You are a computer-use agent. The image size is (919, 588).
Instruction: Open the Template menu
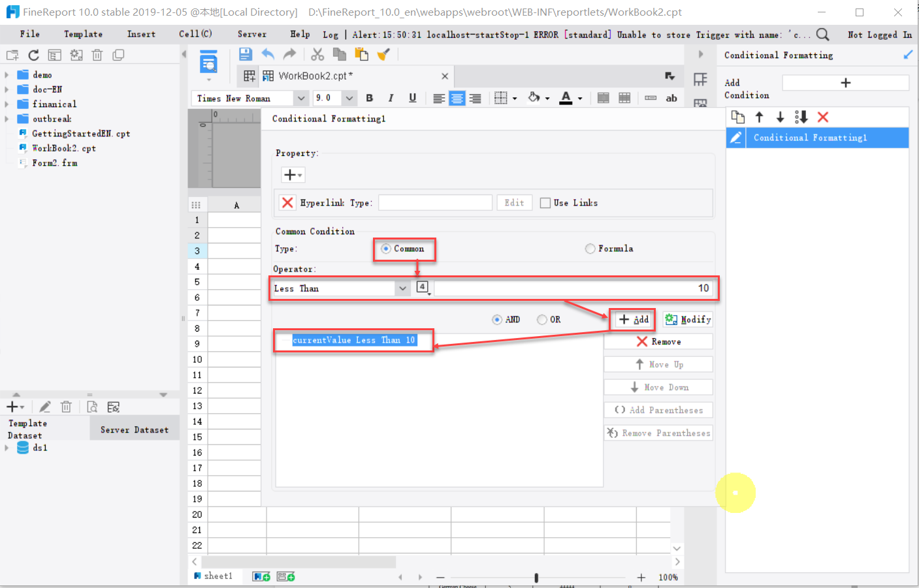coord(83,34)
